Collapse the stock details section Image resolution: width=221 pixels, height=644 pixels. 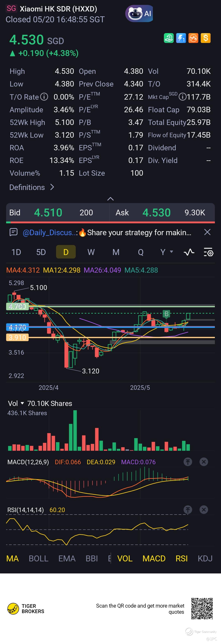110,199
